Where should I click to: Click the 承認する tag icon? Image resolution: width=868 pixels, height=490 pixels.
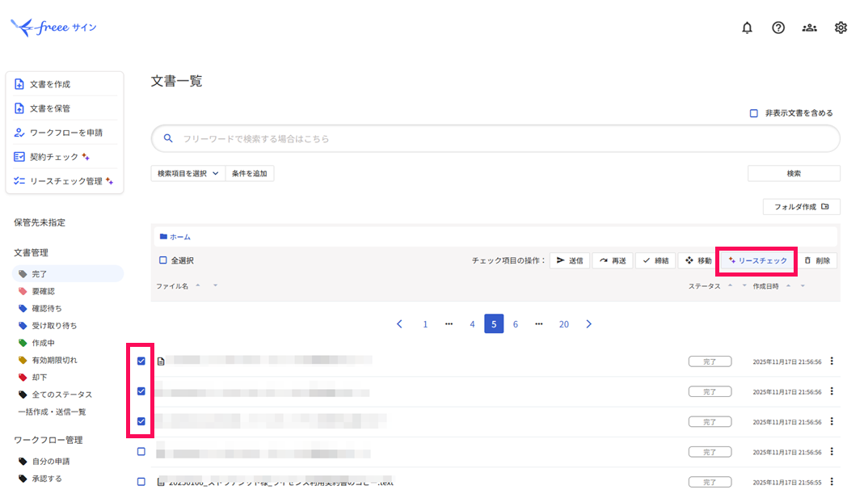pyautogui.click(x=23, y=479)
